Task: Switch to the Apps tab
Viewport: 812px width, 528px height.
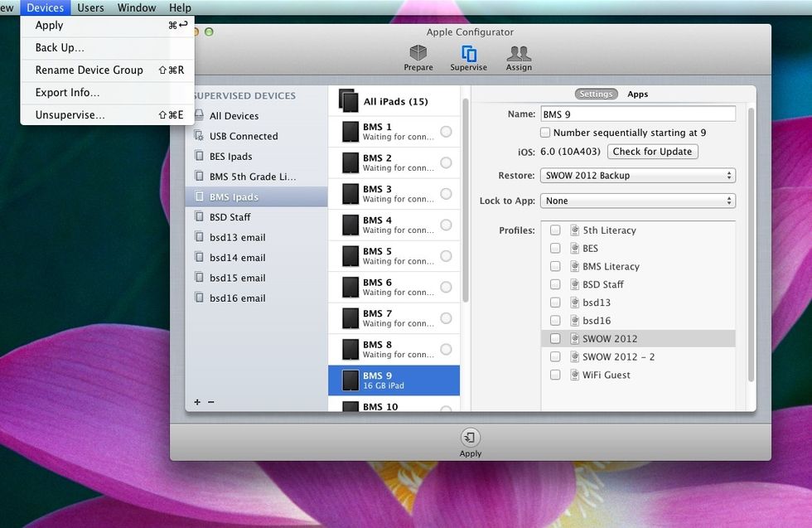Action: (637, 94)
